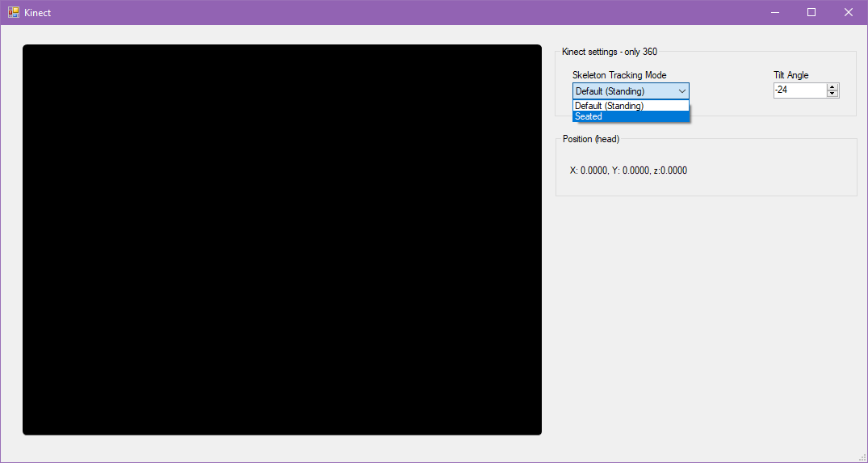This screenshot has height=463, width=868.
Task: Click the Kinect app icon in title bar
Action: [x=14, y=12]
